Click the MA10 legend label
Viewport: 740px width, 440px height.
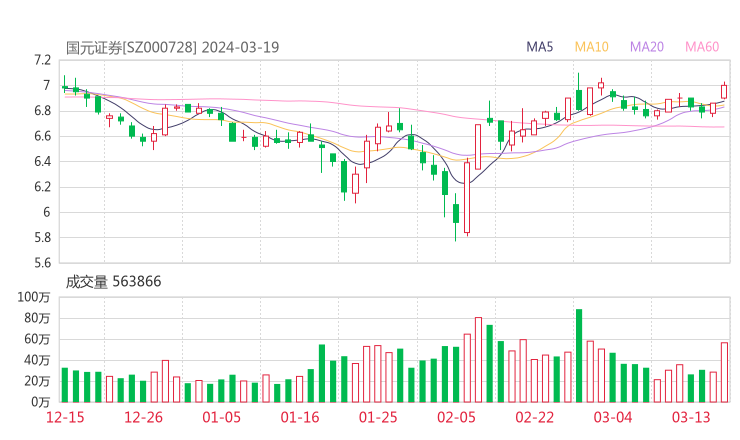coord(591,47)
